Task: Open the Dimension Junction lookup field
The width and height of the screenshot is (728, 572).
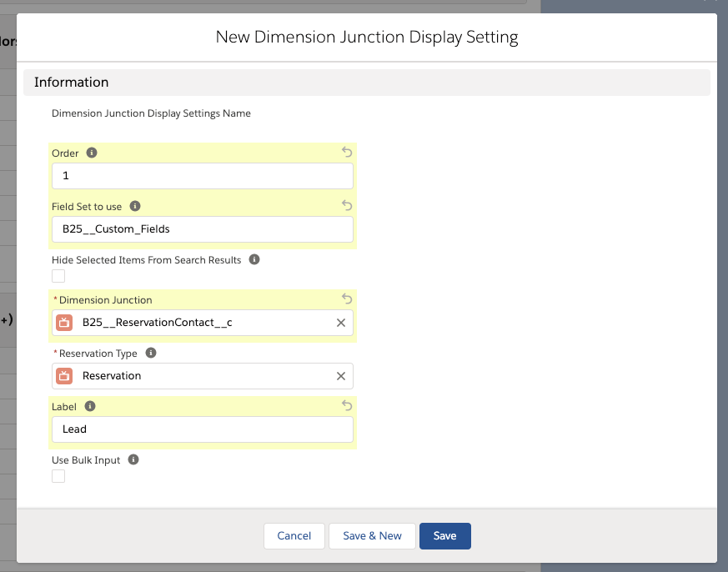Action: (200, 323)
